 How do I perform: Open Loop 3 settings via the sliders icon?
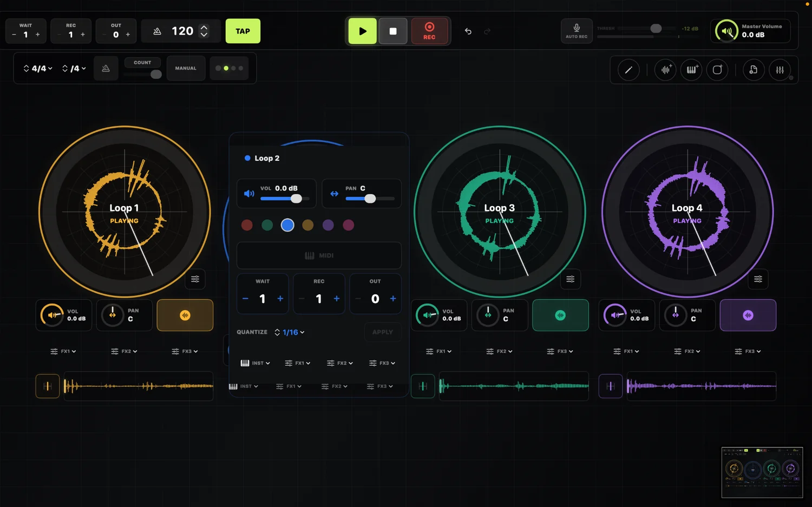pyautogui.click(x=571, y=279)
